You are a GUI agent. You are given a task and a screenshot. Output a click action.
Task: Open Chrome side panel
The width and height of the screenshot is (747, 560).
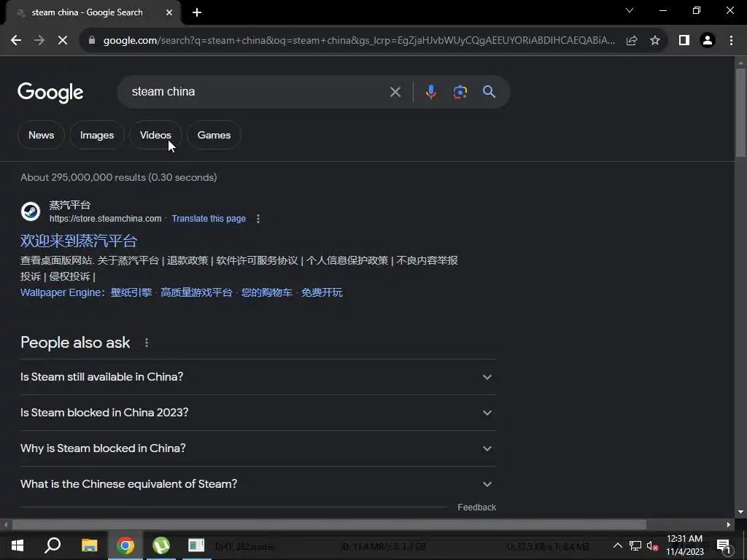[684, 41]
